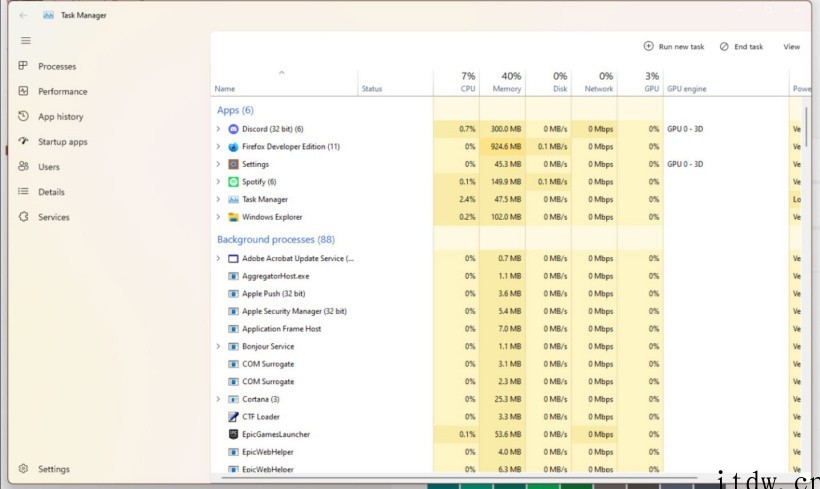Screen dimensions: 820x489
Task: Expand the Task Manager app row
Action: (219, 199)
